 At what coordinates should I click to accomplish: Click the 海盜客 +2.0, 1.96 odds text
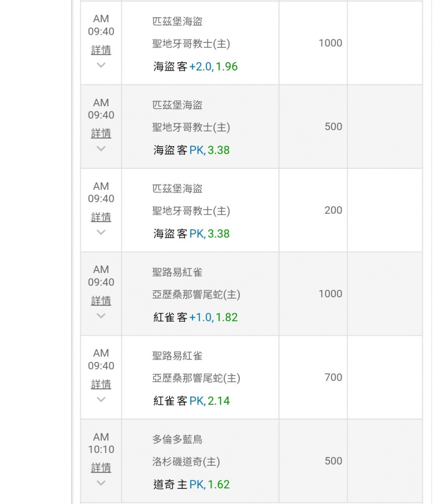[x=195, y=67]
